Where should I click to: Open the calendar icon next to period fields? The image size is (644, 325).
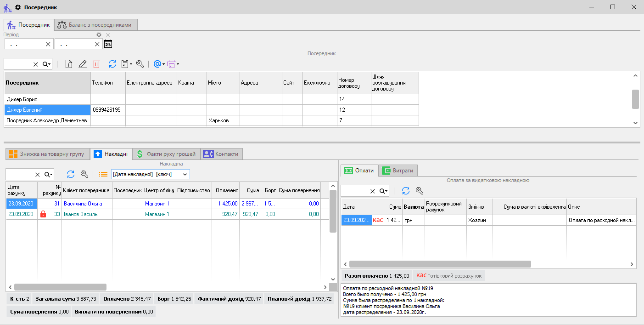click(108, 44)
